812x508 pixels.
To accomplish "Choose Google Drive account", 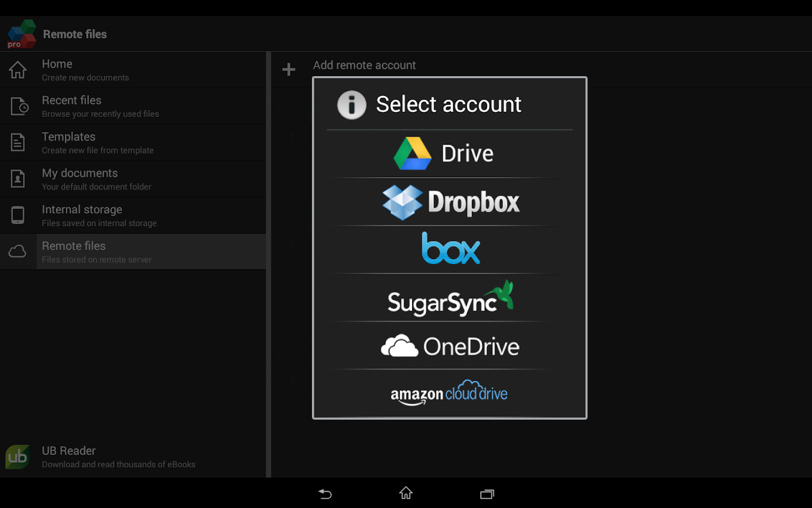I will pos(449,154).
